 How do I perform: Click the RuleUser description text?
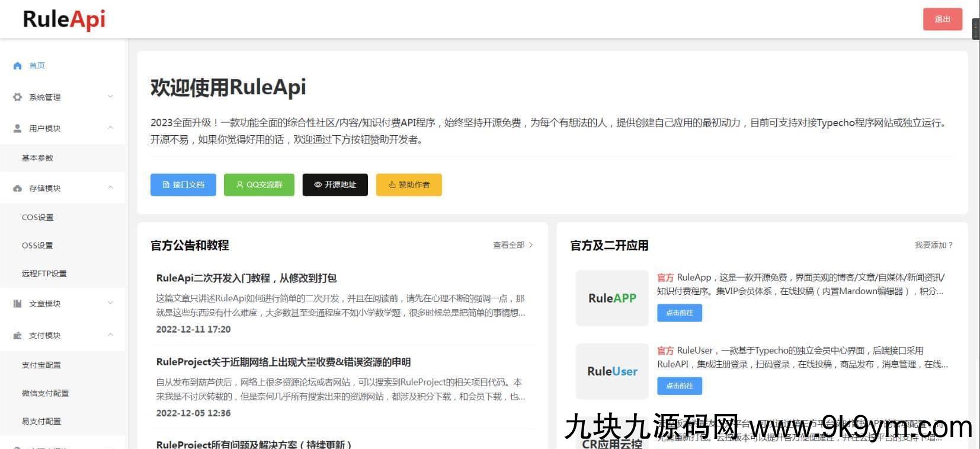[x=803, y=358]
